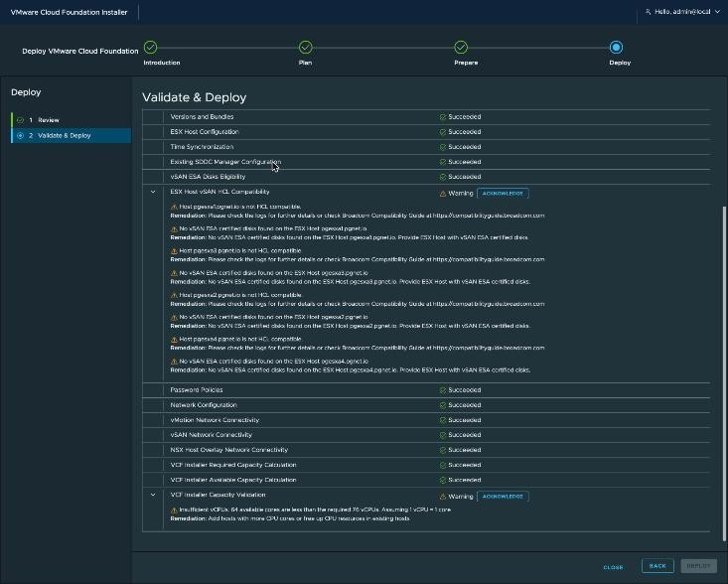Click the CLOSE button
Image resolution: width=728 pixels, height=584 pixels.
(x=613, y=567)
